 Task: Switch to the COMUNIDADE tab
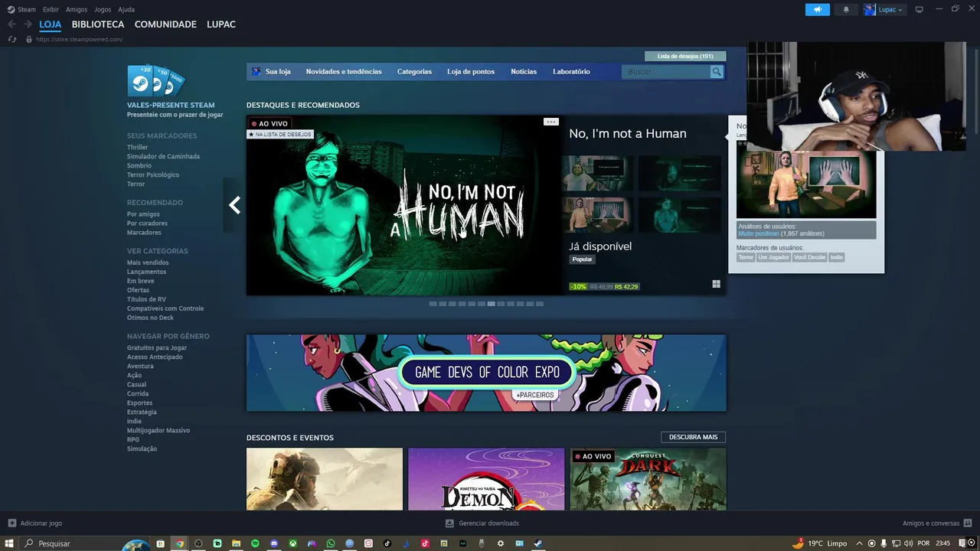pos(165,24)
